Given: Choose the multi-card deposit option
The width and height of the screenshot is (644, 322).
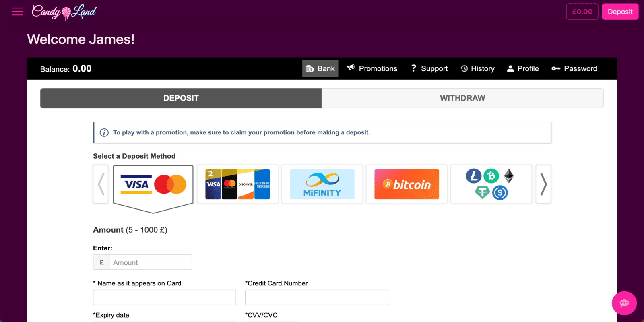Looking at the screenshot, I should 237,184.
